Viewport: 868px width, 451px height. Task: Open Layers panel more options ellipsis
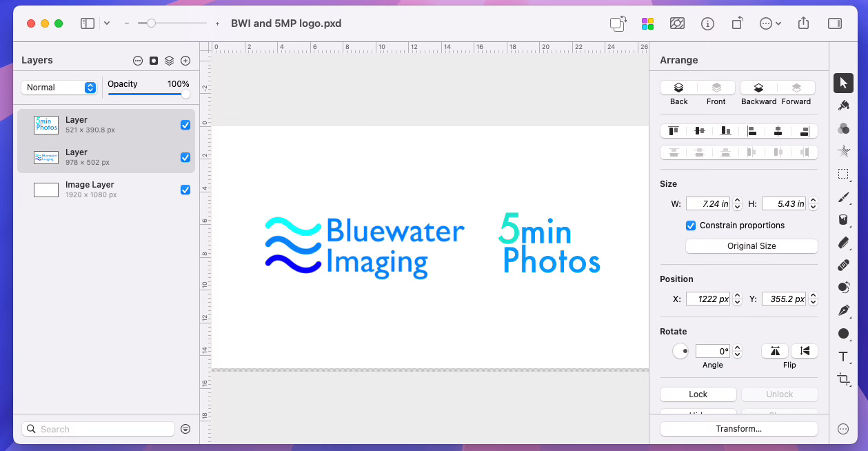click(138, 61)
